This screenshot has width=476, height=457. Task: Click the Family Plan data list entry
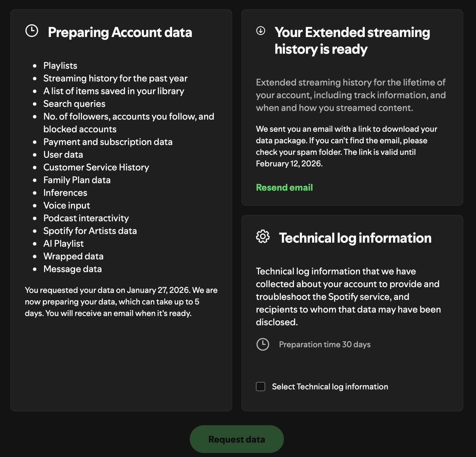click(x=77, y=180)
